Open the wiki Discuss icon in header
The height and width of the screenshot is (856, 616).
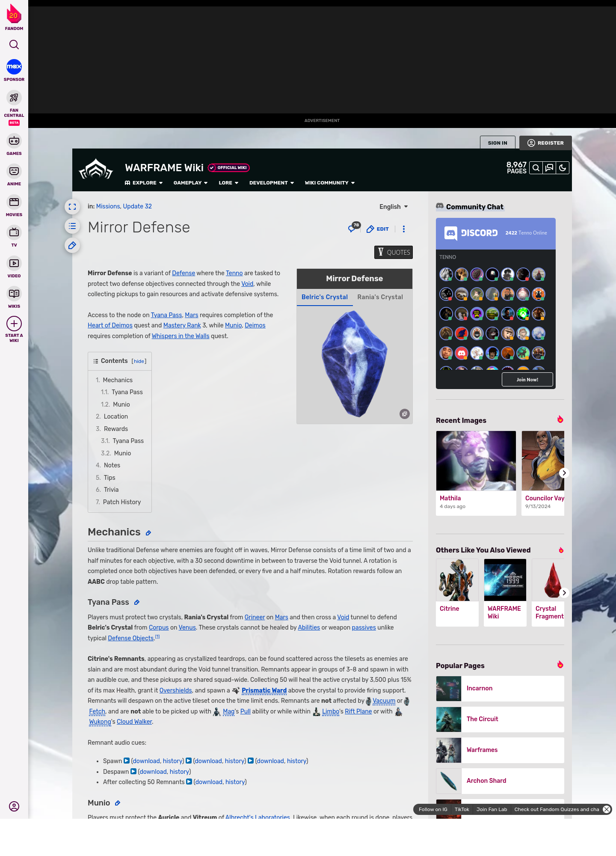tap(549, 168)
